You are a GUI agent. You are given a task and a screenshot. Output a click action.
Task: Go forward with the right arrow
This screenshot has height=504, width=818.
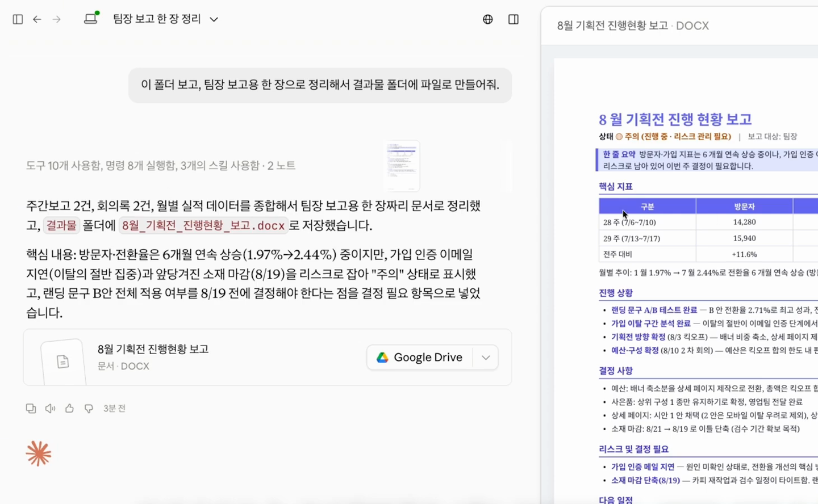pyautogui.click(x=56, y=19)
